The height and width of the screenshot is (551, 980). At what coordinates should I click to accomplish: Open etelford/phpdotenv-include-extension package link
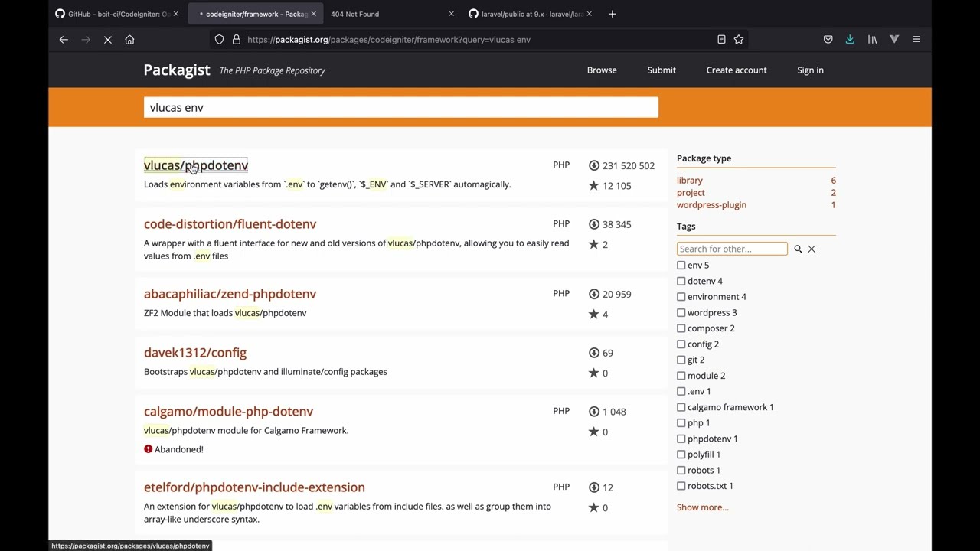254,487
